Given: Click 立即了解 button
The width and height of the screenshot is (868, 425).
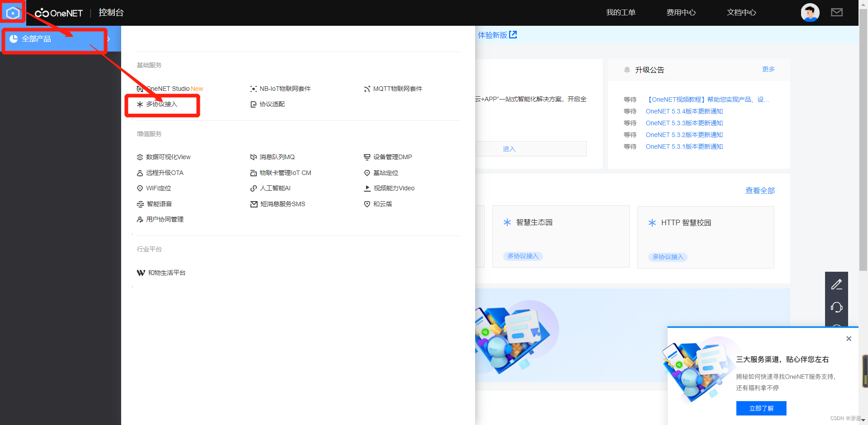Looking at the screenshot, I should pyautogui.click(x=761, y=408).
